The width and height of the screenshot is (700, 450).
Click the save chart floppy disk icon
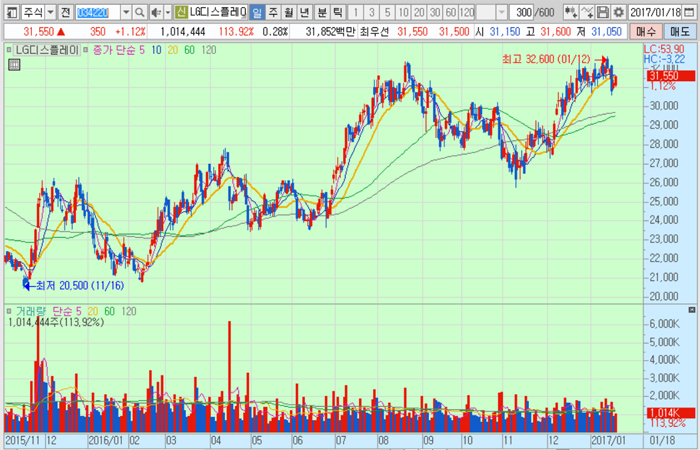[x=603, y=12]
